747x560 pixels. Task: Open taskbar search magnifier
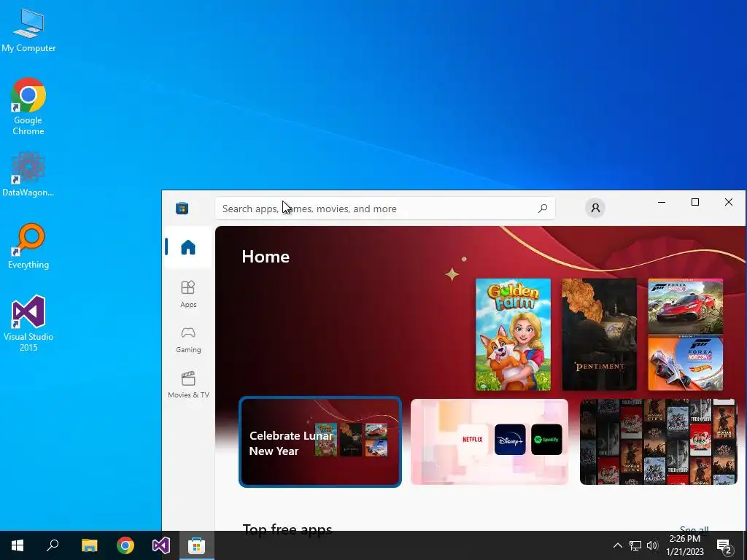[53, 545]
